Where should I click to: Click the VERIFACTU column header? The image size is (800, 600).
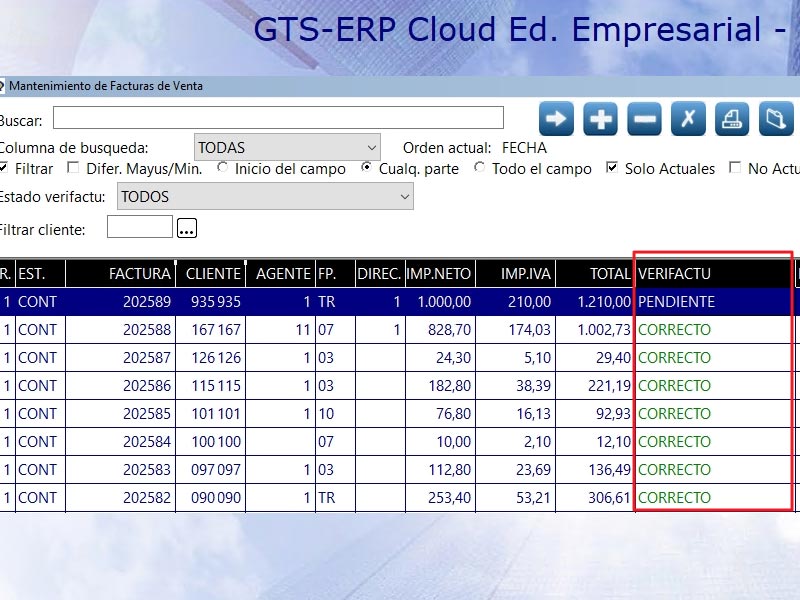tap(674, 273)
